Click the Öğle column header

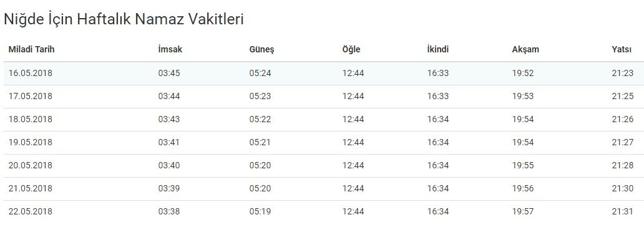351,50
